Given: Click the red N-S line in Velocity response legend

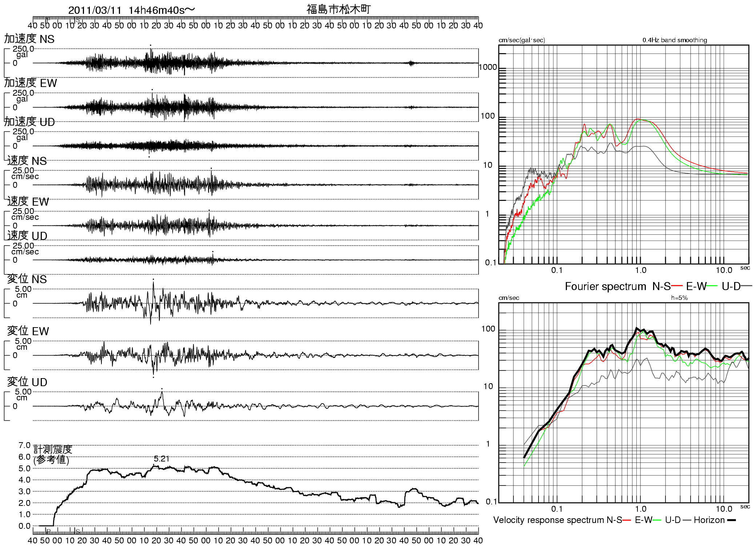Looking at the screenshot, I should [x=627, y=520].
